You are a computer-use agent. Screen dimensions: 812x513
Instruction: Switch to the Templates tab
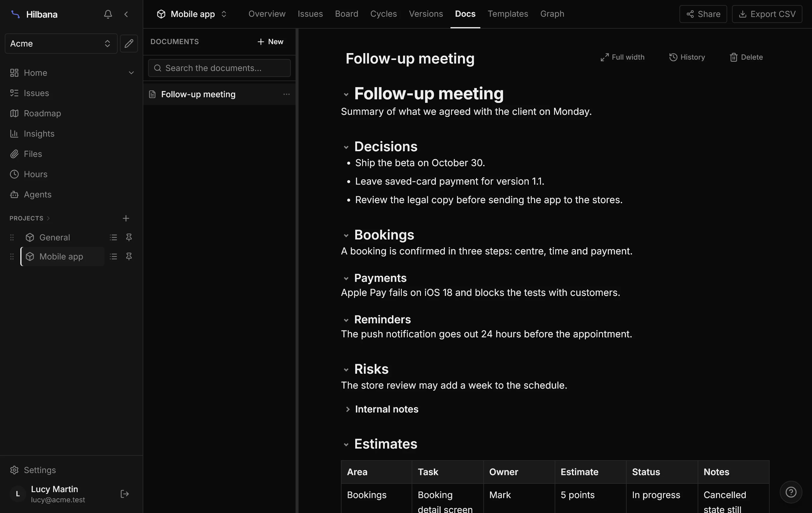[x=507, y=14]
